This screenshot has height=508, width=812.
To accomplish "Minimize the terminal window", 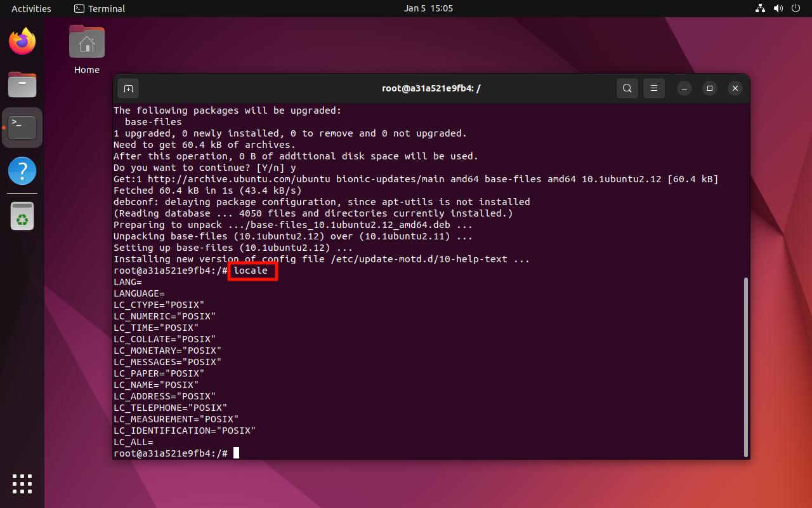I will (684, 88).
